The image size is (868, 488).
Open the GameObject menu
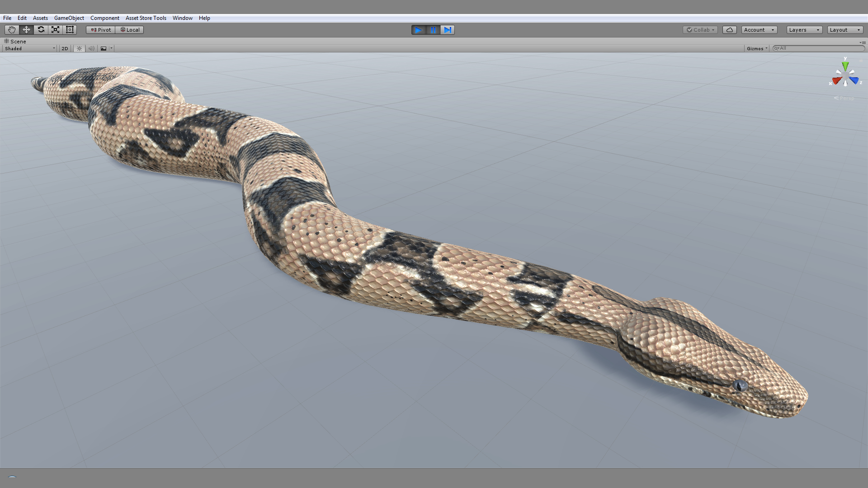coord(69,18)
